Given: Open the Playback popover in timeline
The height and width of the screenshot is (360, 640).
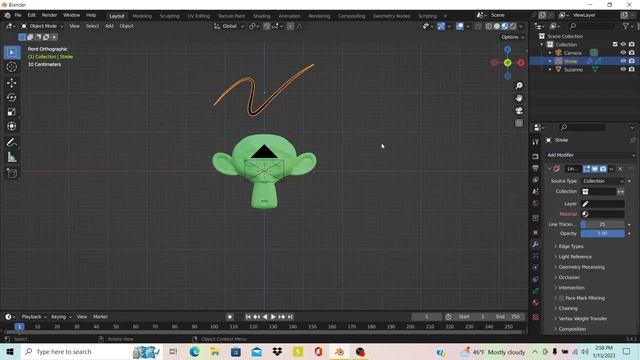Looking at the screenshot, I should [x=34, y=317].
